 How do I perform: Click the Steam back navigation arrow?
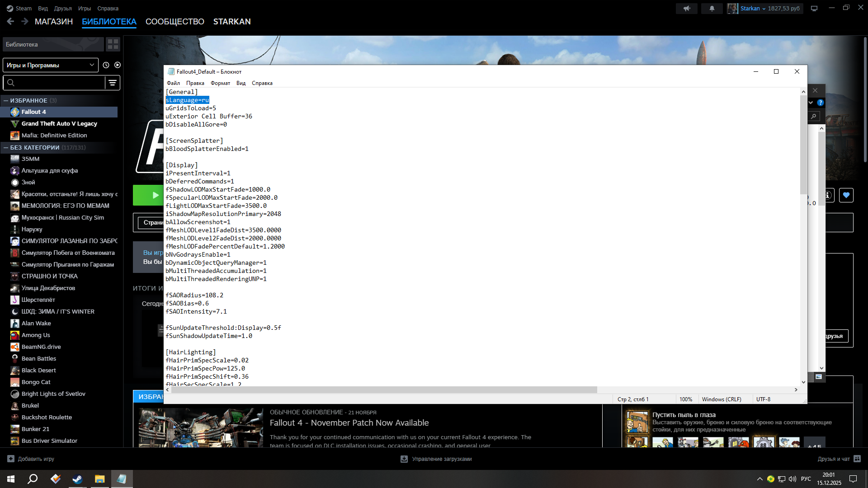pyautogui.click(x=11, y=21)
